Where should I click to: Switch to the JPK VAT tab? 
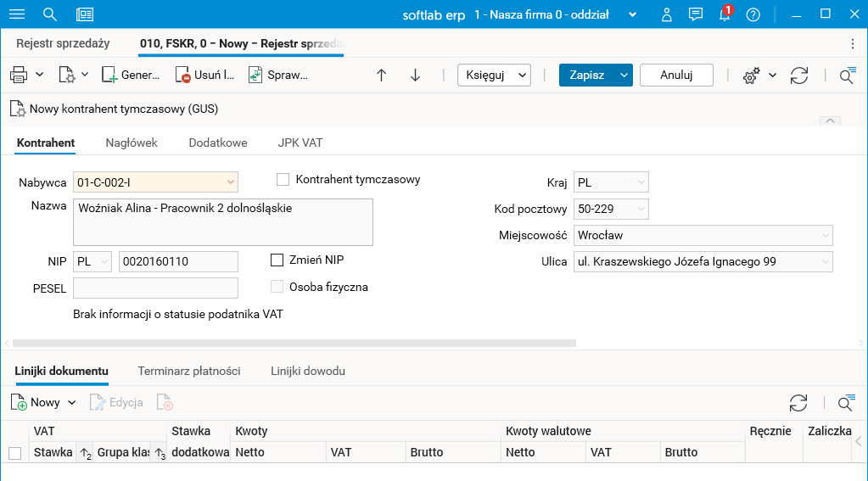[300, 143]
